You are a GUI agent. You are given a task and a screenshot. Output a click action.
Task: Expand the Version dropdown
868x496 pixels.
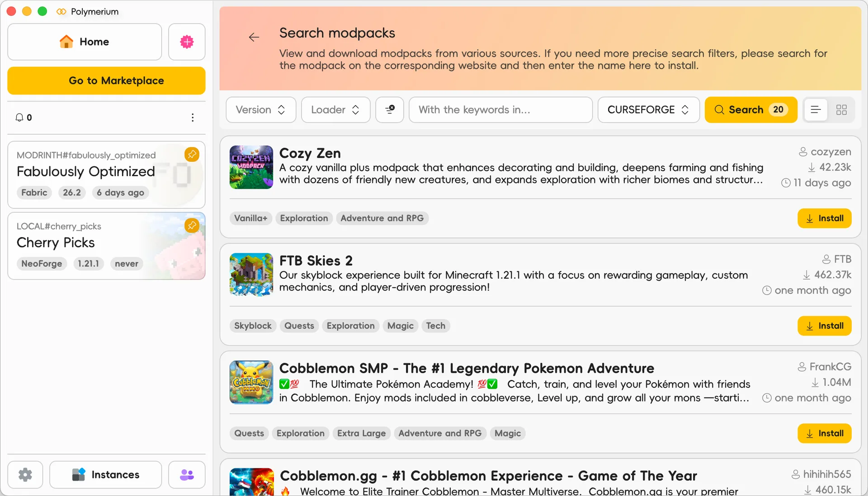tap(261, 110)
